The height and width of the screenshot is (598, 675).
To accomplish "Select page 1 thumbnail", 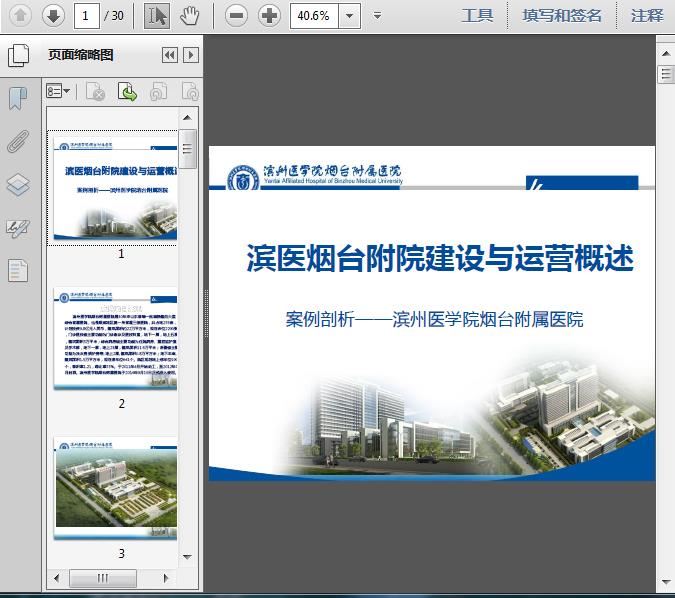I will pyautogui.click(x=115, y=188).
